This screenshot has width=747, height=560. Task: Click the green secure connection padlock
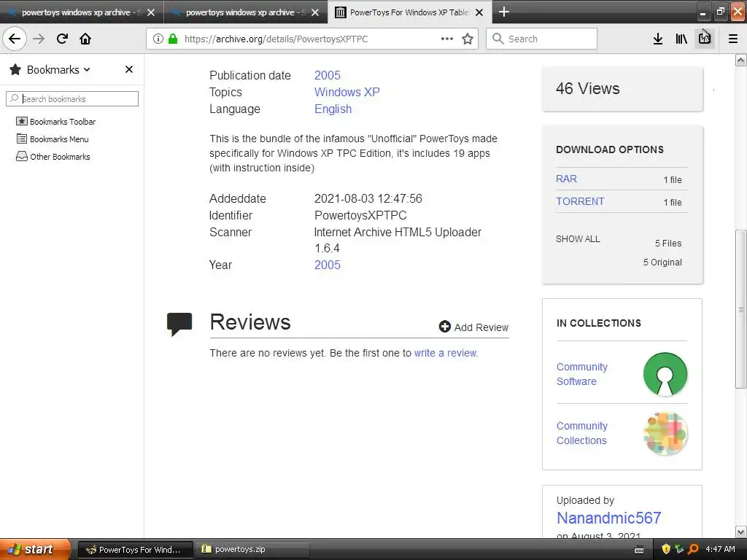173,39
